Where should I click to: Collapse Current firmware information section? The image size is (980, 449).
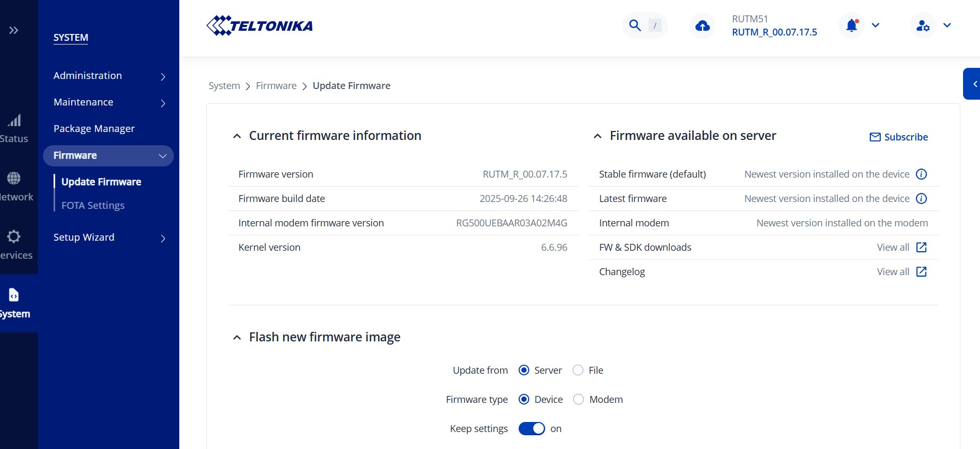237,136
